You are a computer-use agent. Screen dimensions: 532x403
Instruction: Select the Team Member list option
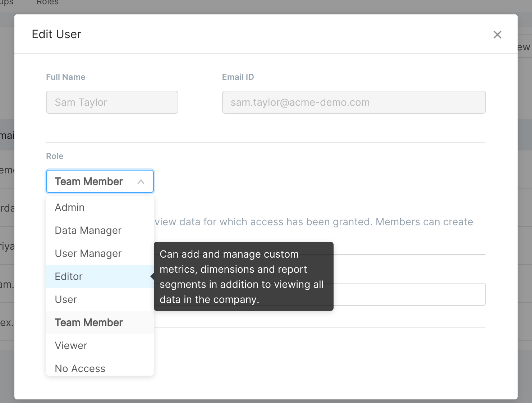(100, 322)
